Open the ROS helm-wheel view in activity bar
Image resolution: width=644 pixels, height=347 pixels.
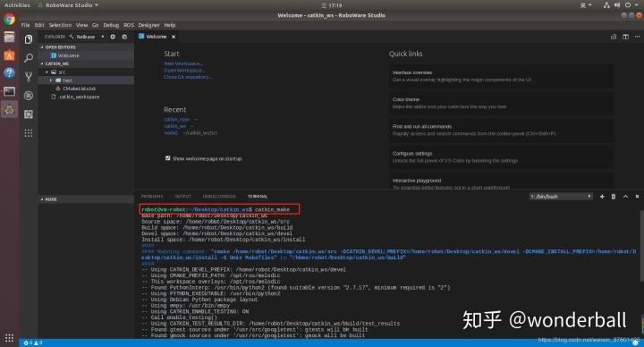tap(29, 96)
